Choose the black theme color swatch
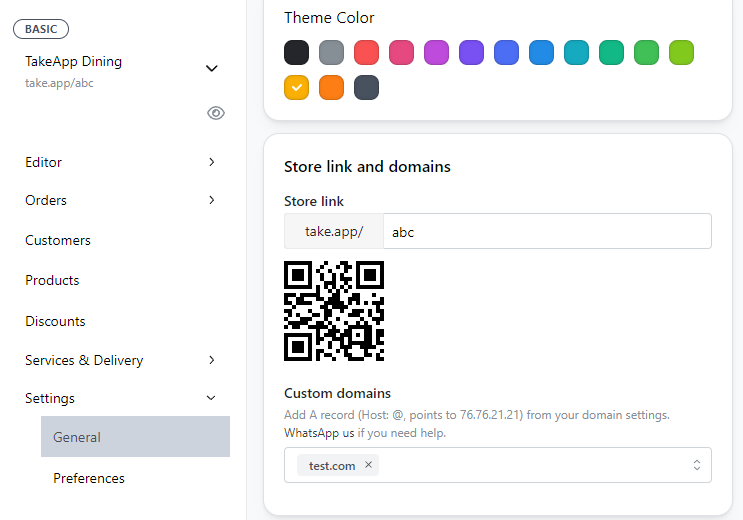Viewport: 743px width, 520px height. tap(296, 52)
